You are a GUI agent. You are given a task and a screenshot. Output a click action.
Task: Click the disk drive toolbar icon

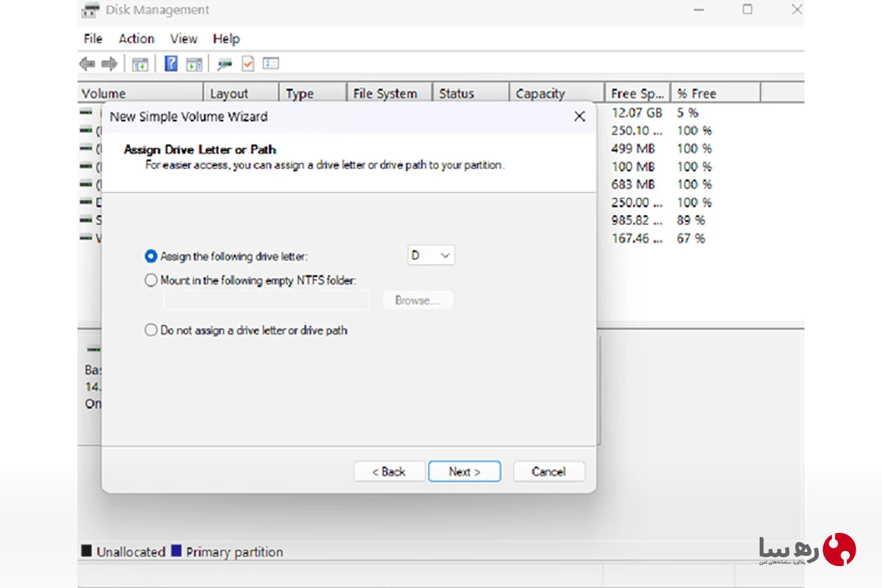225,64
